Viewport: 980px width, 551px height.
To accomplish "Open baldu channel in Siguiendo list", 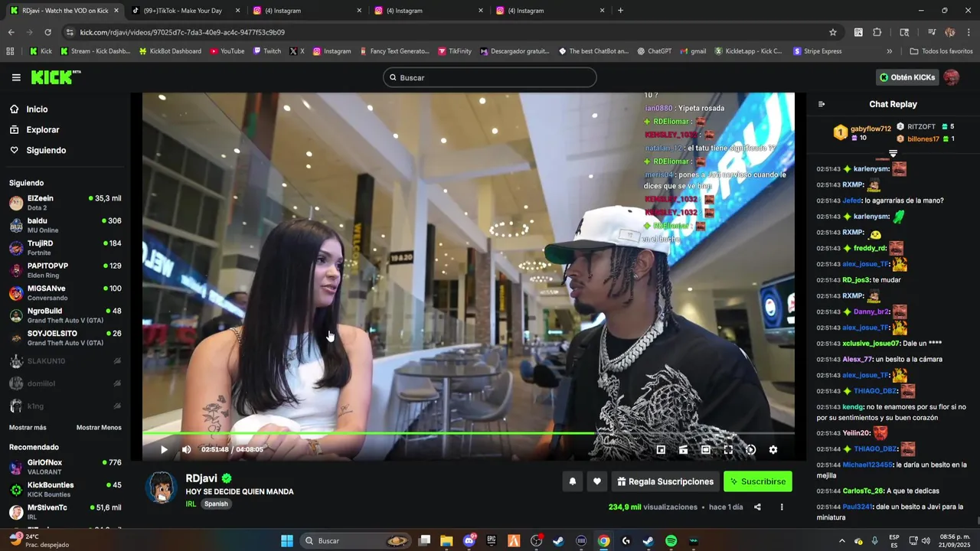I will pos(65,225).
